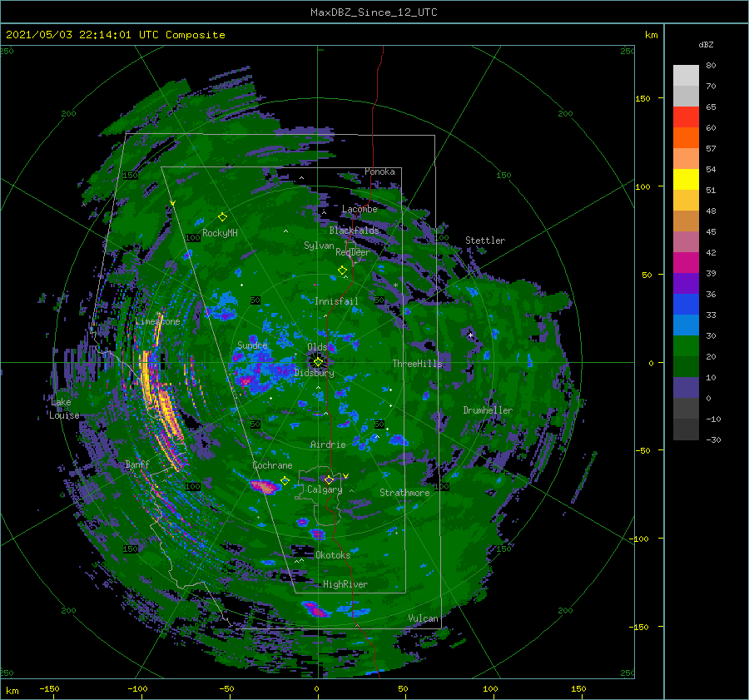Click the Calgary city label
Viewport: 749px width, 700px height.
pos(325,489)
